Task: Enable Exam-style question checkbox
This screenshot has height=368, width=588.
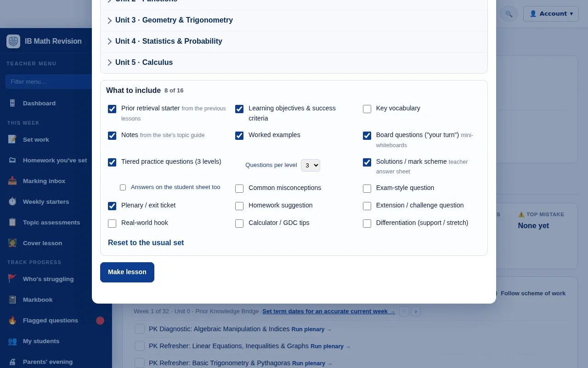Action: pyautogui.click(x=367, y=189)
